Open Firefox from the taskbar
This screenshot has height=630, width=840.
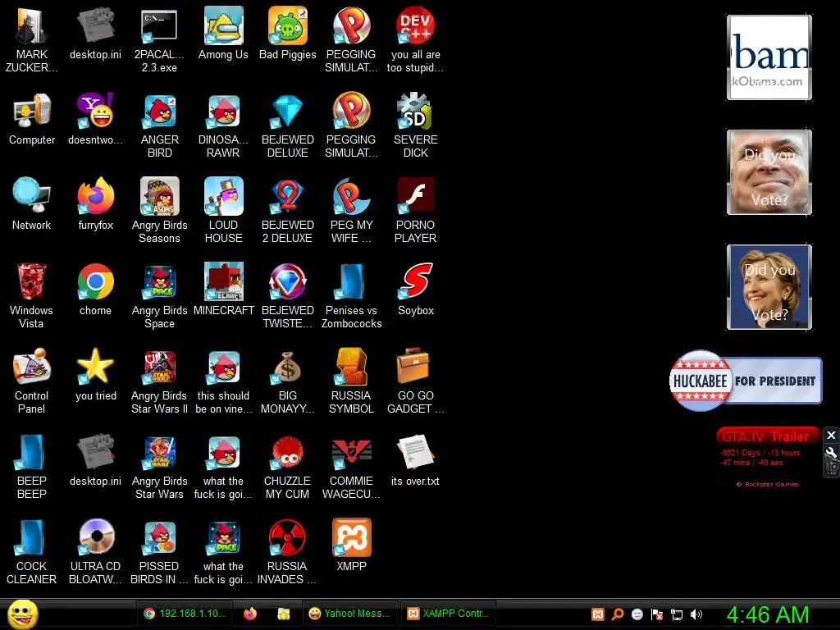click(x=250, y=614)
